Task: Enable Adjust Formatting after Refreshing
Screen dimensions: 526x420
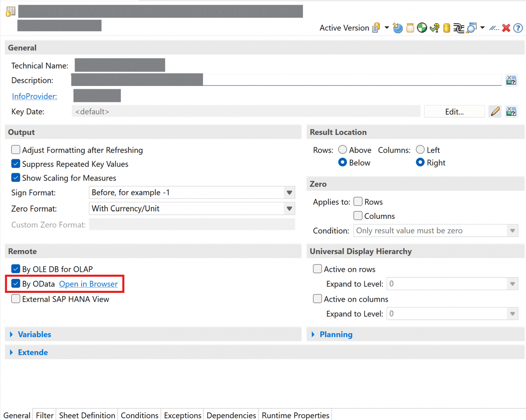Action: [x=16, y=150]
